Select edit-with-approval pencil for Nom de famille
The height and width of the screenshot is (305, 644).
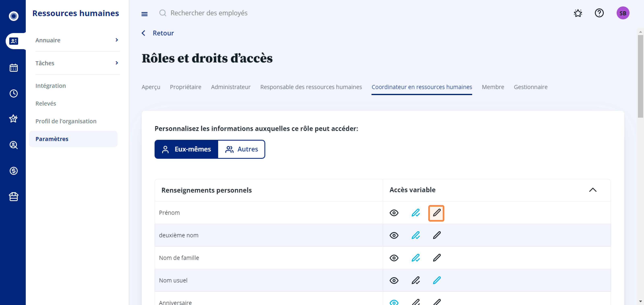(416, 258)
